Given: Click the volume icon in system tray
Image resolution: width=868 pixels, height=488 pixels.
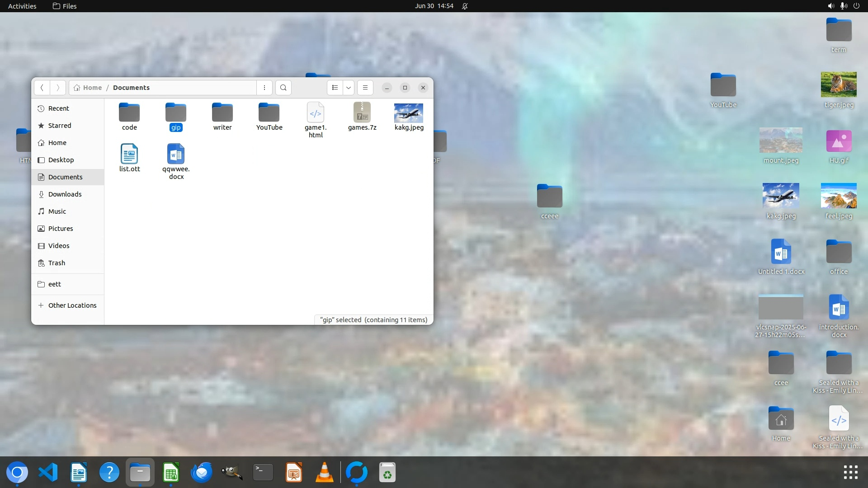Looking at the screenshot, I should click(x=831, y=6).
